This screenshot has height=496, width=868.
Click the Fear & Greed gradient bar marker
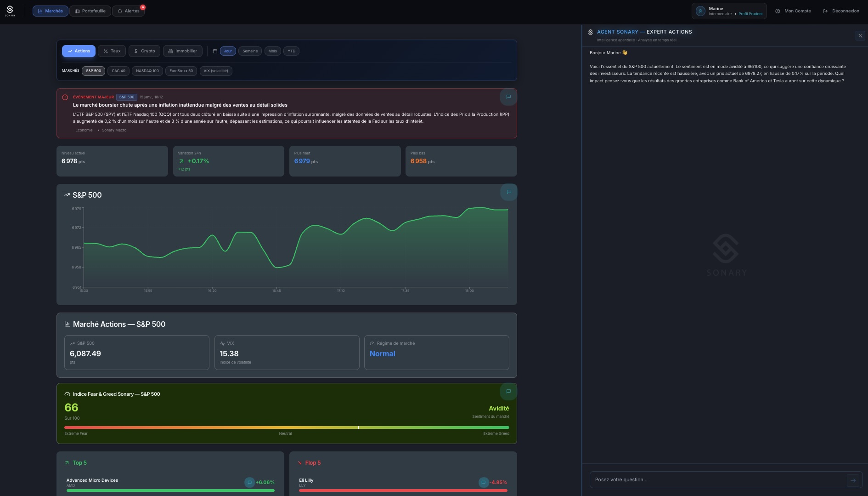pyautogui.click(x=359, y=428)
